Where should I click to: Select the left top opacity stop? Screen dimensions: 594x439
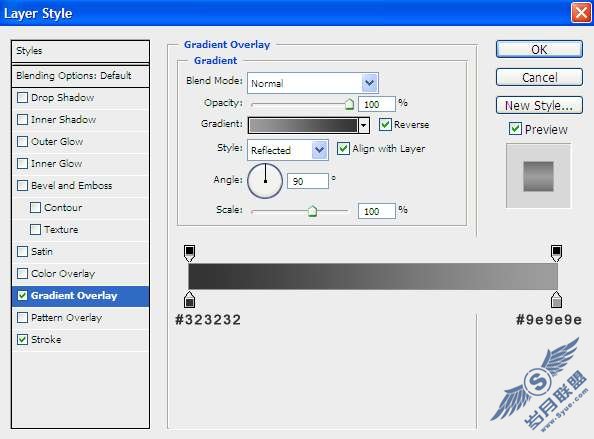pyautogui.click(x=189, y=253)
